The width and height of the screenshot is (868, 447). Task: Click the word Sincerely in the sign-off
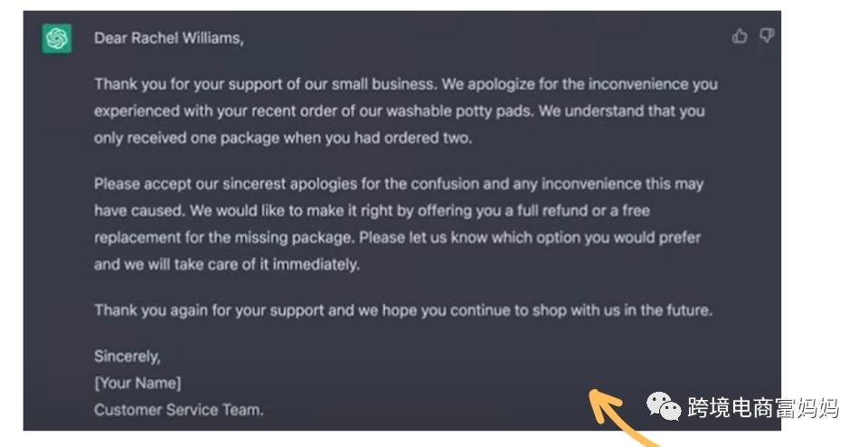(x=127, y=357)
